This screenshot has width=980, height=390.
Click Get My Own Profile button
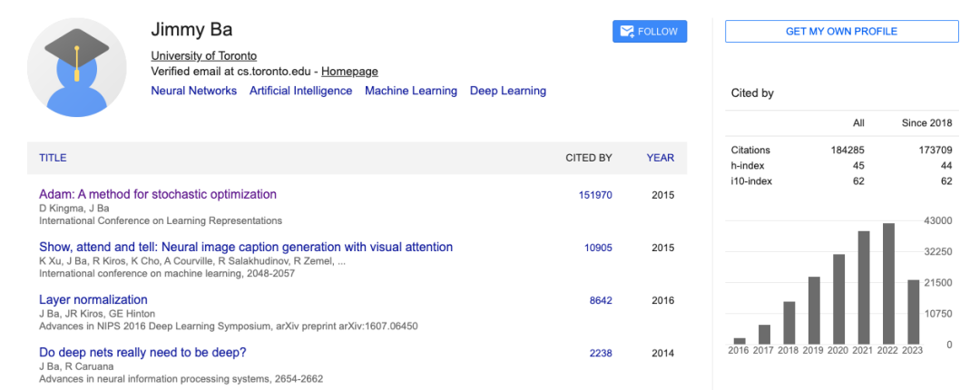pos(841,32)
